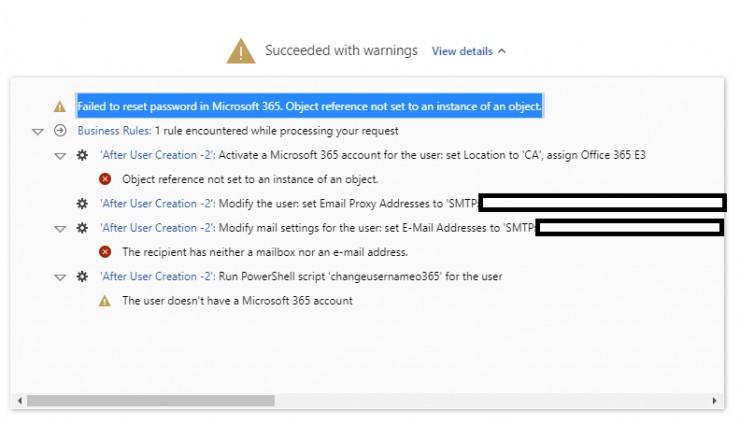Collapse the Modify mail settings row
The image size is (740, 425).
[60, 229]
